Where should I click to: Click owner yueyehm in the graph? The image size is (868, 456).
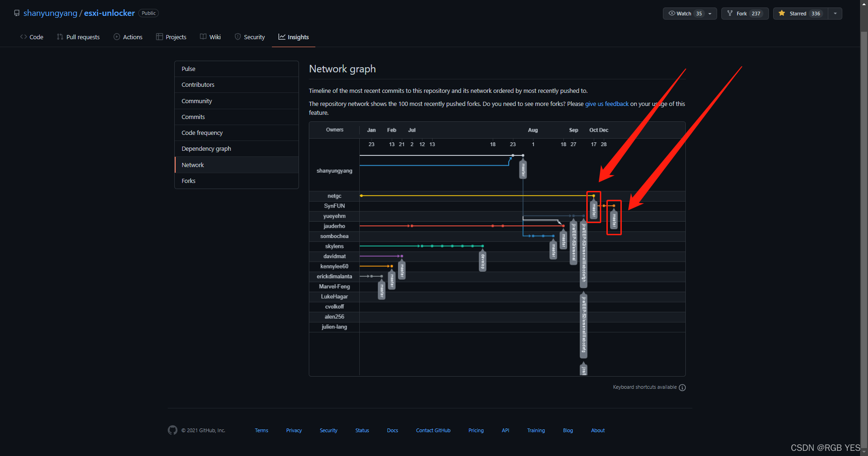pos(334,216)
